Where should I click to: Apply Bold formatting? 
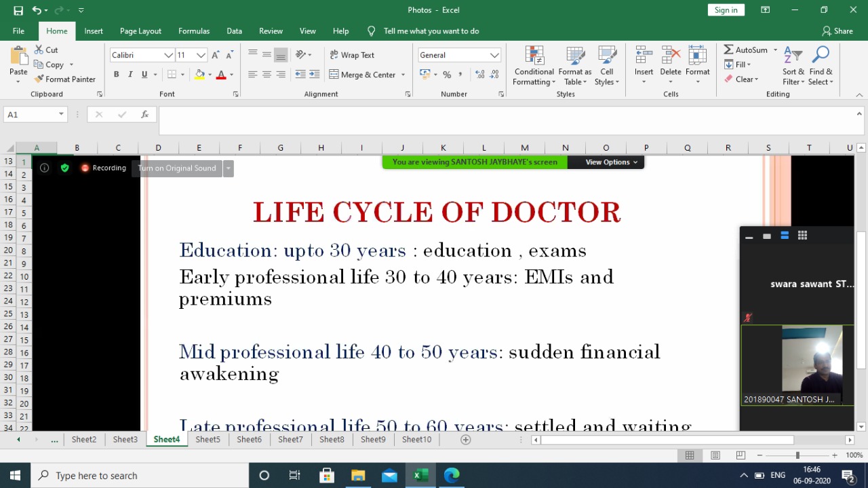click(116, 75)
